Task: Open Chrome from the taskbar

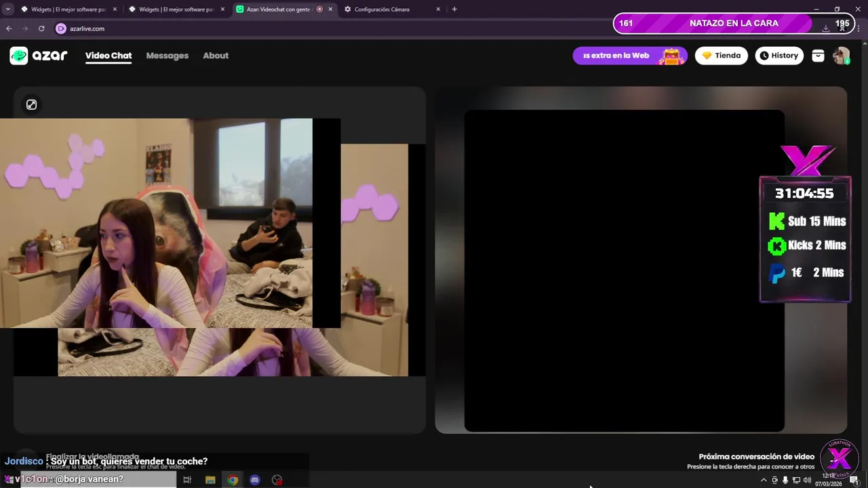Action: point(233,480)
